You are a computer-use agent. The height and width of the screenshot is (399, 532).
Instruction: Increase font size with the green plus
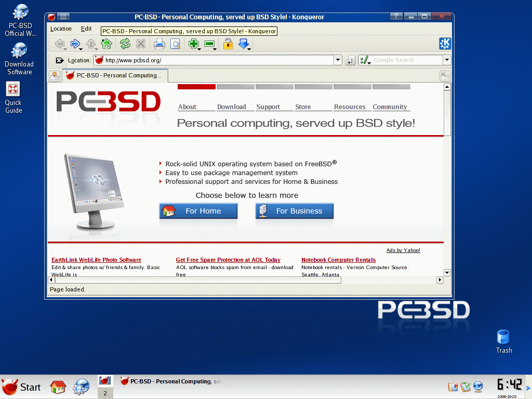coord(194,44)
